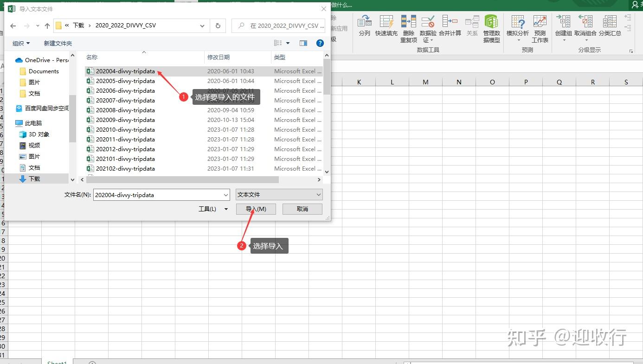Select the file 202101-divvy-tripdata

tap(125, 159)
